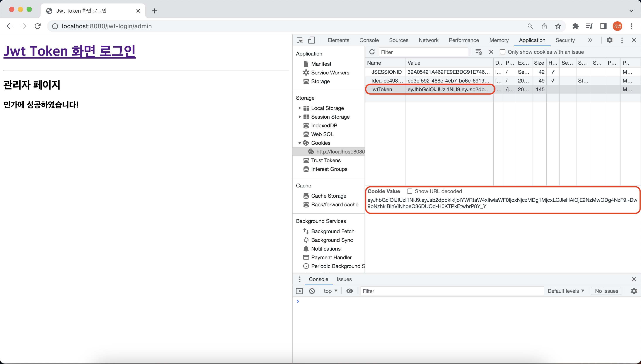Image resolution: width=641 pixels, height=364 pixels.
Task: Toggle the live expression eye icon
Action: tap(350, 291)
